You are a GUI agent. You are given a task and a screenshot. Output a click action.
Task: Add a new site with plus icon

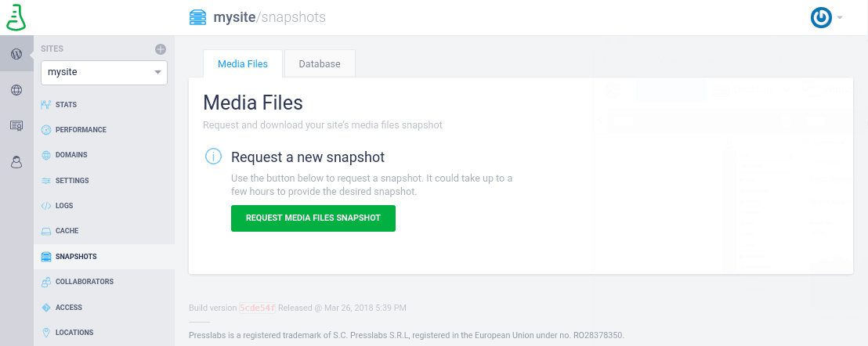(161, 49)
